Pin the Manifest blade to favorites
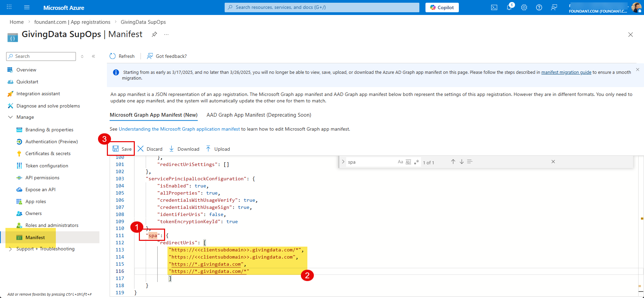The width and height of the screenshot is (644, 298). (x=155, y=34)
